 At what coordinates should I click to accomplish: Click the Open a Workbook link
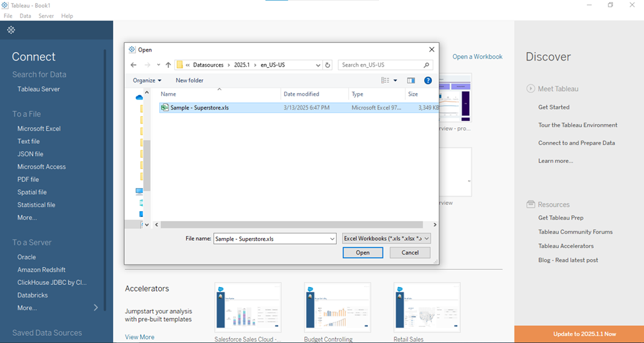[478, 57]
